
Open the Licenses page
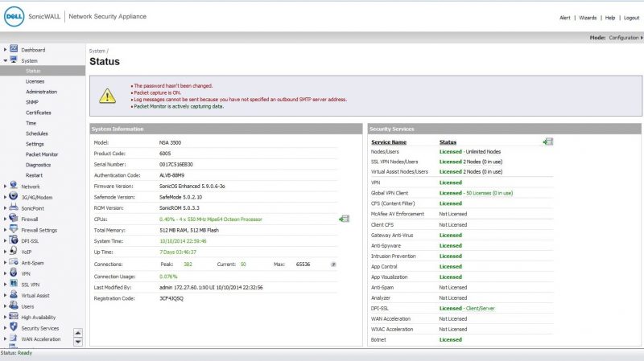click(x=35, y=82)
